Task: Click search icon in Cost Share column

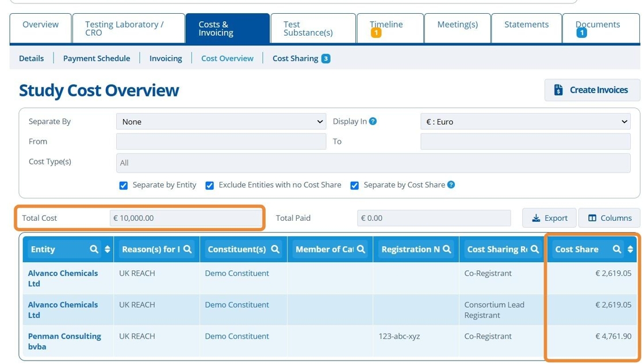Action: tap(617, 249)
